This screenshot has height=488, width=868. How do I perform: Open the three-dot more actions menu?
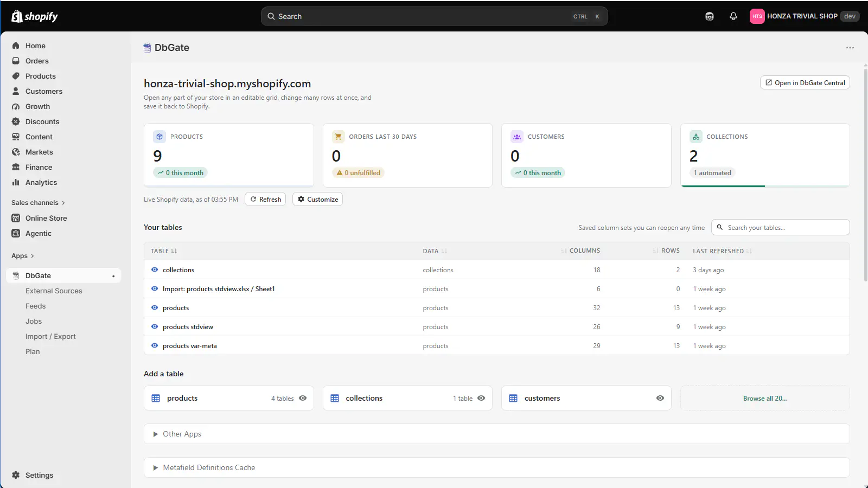pyautogui.click(x=850, y=48)
